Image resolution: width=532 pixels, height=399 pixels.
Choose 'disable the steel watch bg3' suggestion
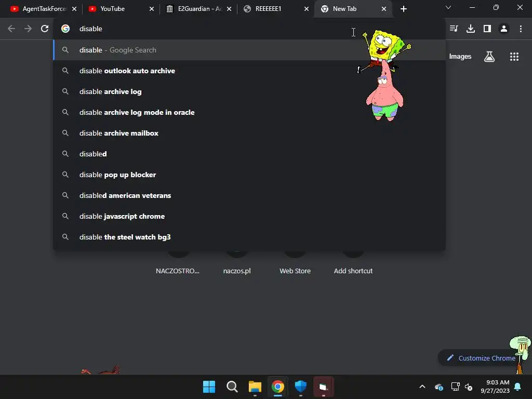point(249,237)
